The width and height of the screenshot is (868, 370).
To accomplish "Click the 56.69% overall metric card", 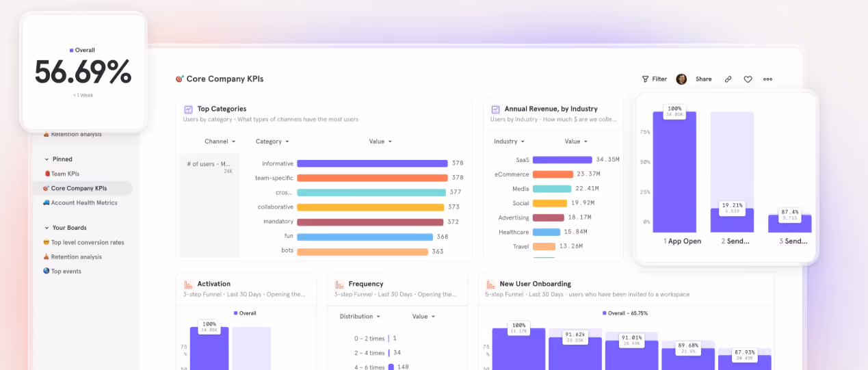I will pos(83,71).
